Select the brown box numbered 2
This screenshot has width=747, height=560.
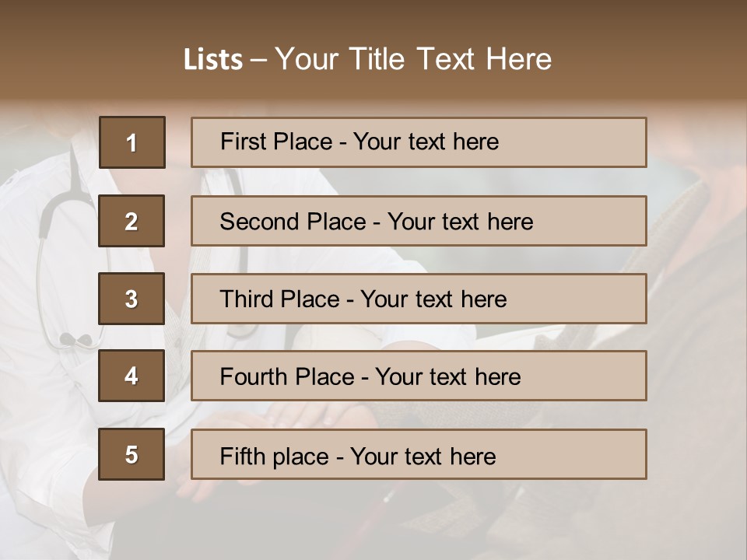(132, 221)
